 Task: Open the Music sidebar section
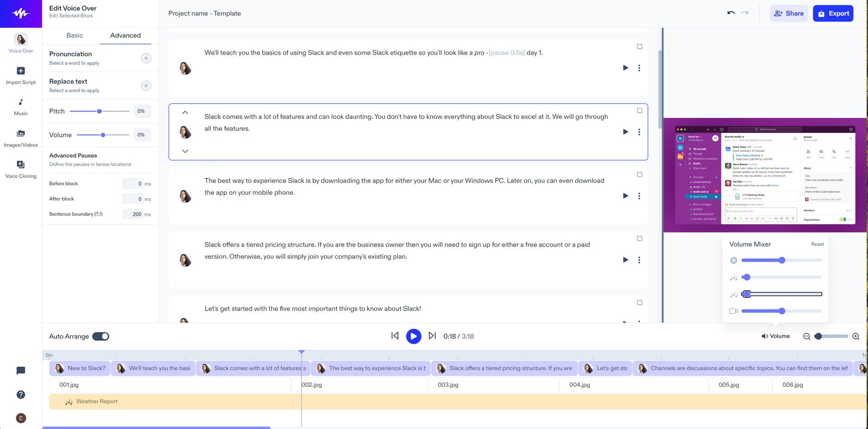[x=21, y=107]
